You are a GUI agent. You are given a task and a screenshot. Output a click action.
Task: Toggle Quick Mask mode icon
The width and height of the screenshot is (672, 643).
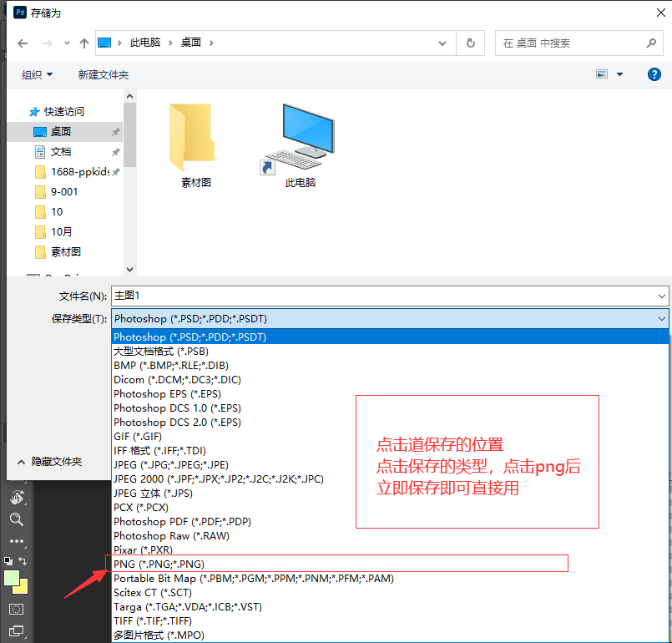(x=16, y=609)
